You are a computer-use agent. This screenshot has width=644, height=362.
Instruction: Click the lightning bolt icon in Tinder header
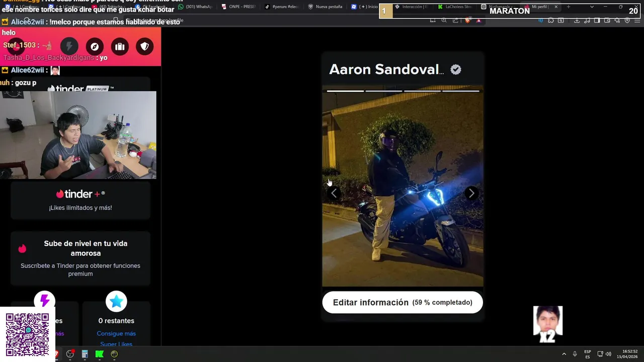point(69,47)
